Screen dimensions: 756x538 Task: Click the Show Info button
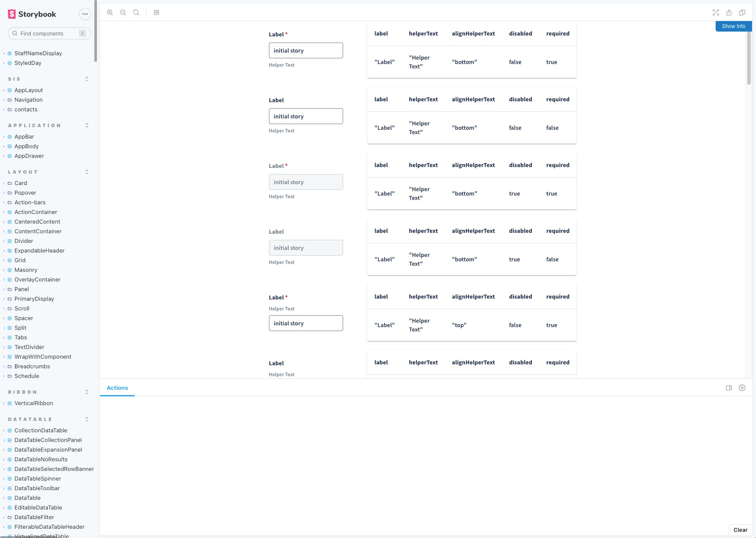coord(734,26)
